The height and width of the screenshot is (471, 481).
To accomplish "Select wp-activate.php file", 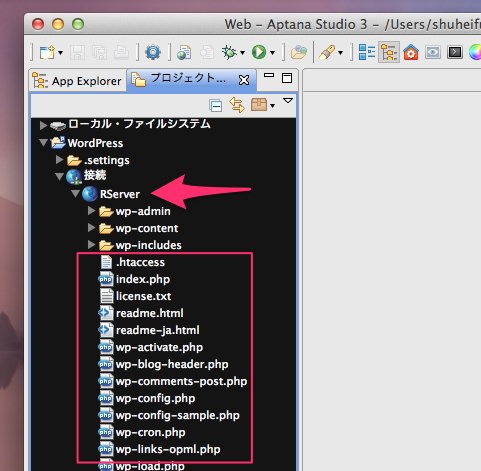I will point(159,347).
